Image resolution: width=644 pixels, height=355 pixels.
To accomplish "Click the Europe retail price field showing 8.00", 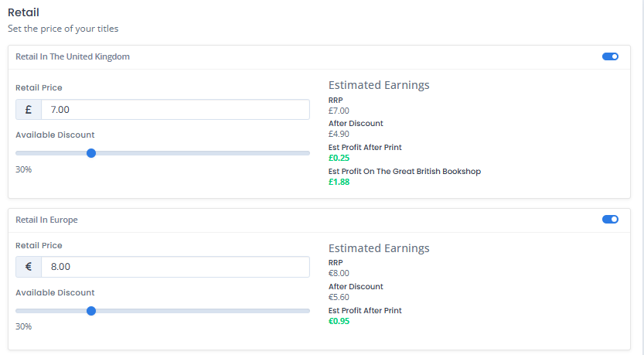I will coord(175,268).
